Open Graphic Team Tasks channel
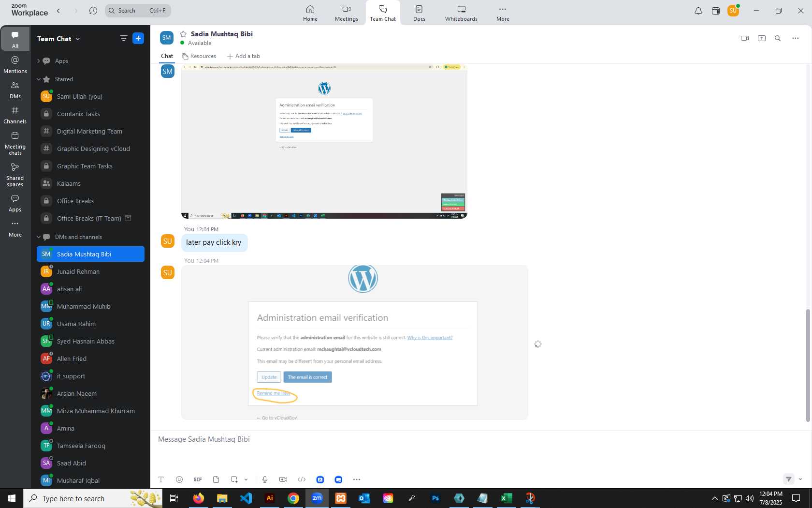 pos(90,166)
